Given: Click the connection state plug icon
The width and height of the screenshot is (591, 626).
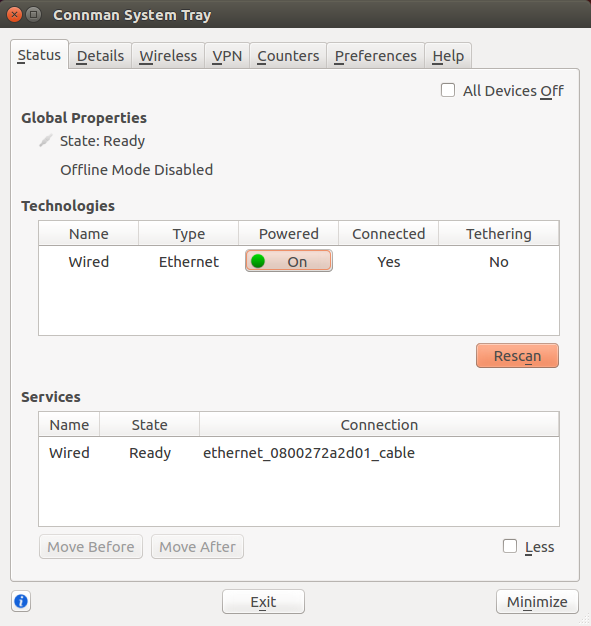Looking at the screenshot, I should [x=46, y=141].
